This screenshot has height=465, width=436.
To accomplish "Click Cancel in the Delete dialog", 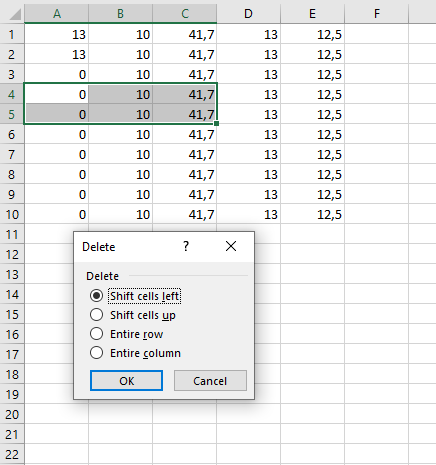I will point(210,380).
